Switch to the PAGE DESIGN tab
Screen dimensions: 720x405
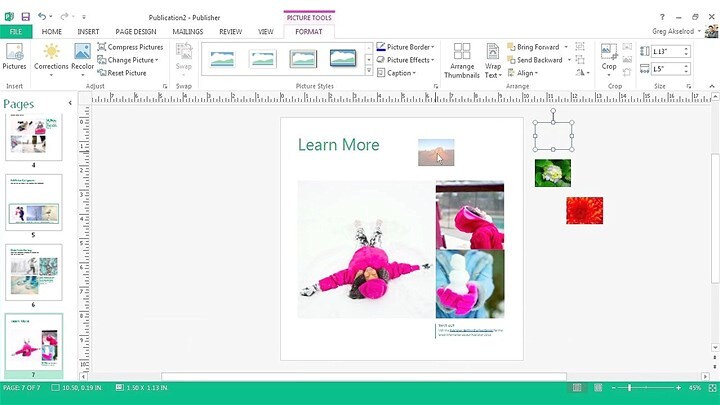(x=135, y=31)
